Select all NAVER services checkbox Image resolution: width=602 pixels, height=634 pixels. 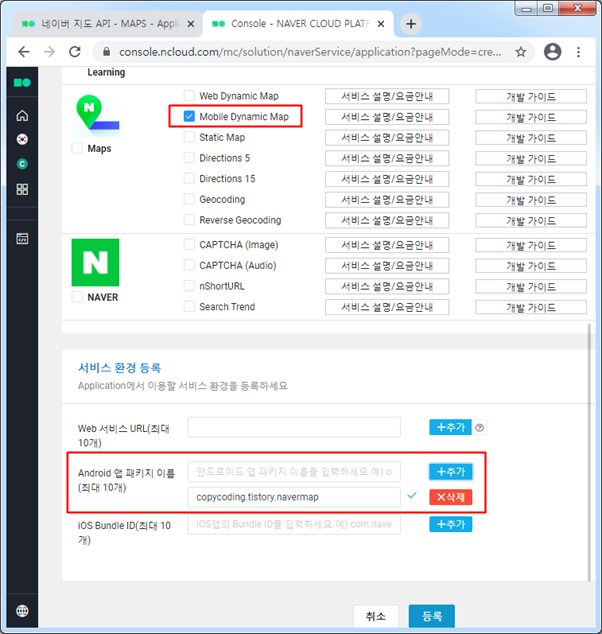[77, 297]
